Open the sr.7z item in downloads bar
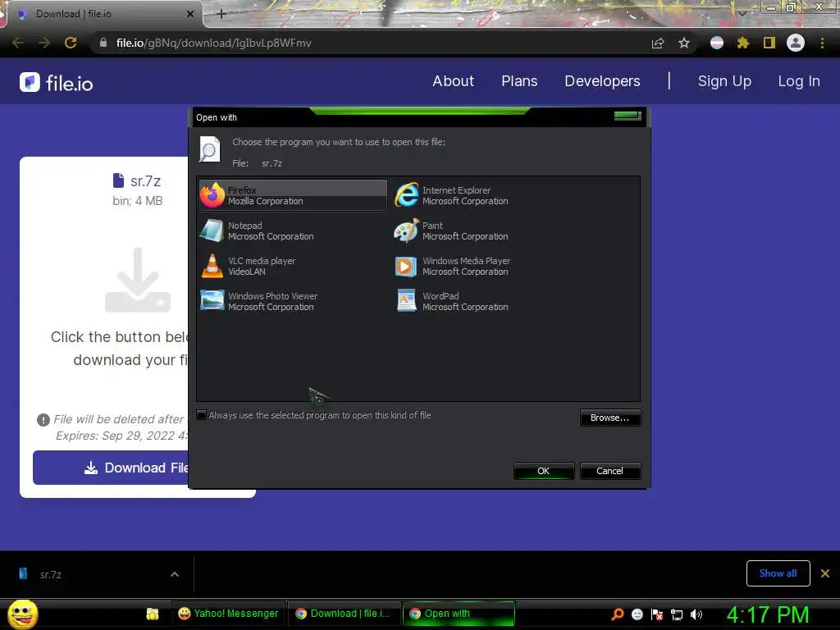Image resolution: width=840 pixels, height=630 pixels. pos(85,574)
